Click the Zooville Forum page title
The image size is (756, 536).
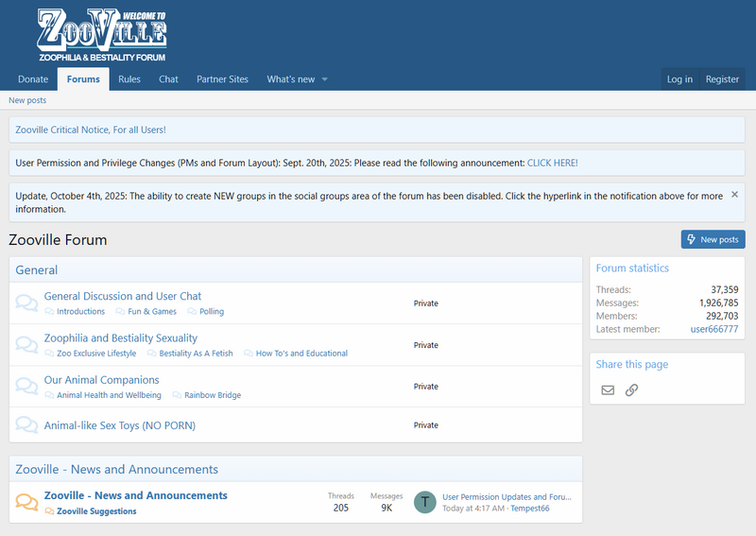pos(58,240)
